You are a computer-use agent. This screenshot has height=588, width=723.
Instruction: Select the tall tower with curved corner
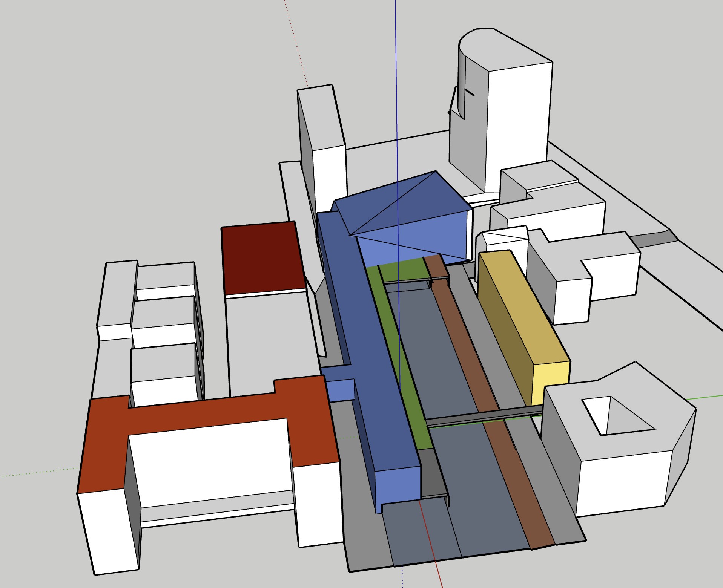517,113
